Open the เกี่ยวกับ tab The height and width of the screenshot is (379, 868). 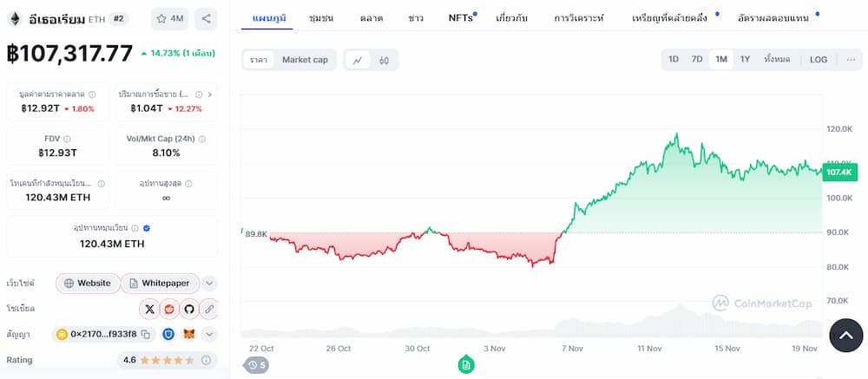(511, 17)
